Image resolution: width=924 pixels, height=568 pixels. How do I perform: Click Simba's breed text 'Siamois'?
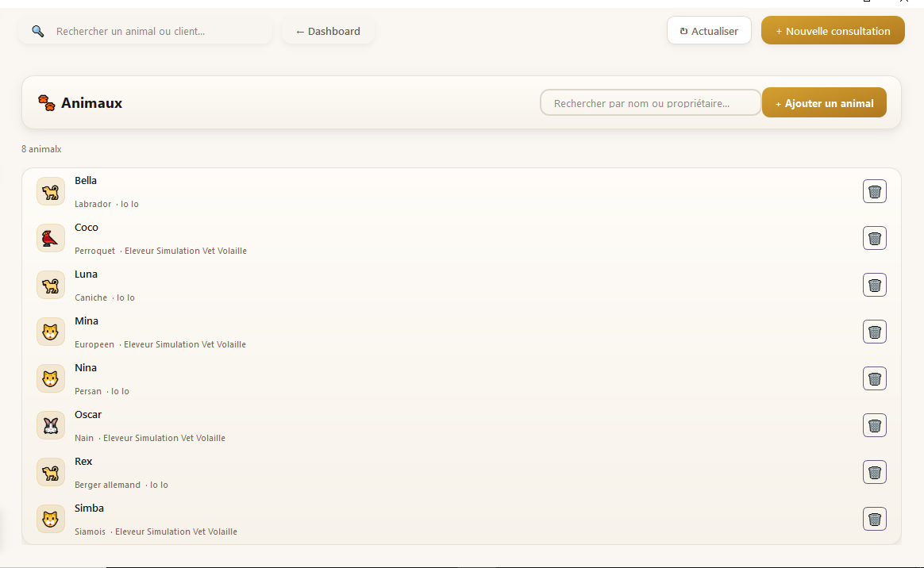[90, 532]
